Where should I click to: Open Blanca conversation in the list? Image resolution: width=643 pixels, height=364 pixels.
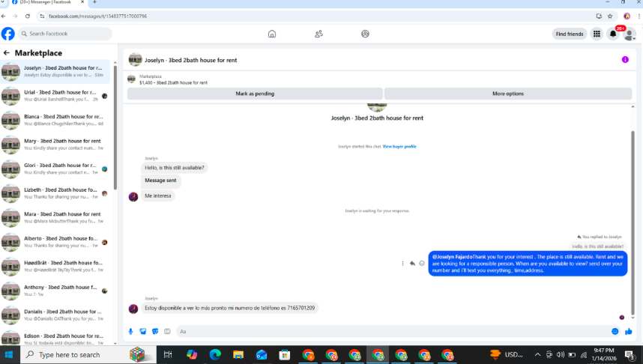(x=55, y=120)
